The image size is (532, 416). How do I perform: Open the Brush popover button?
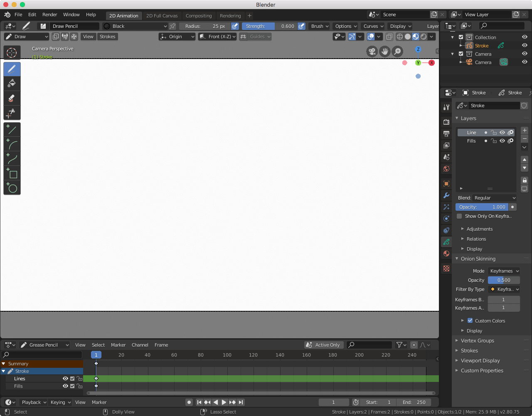click(x=319, y=26)
